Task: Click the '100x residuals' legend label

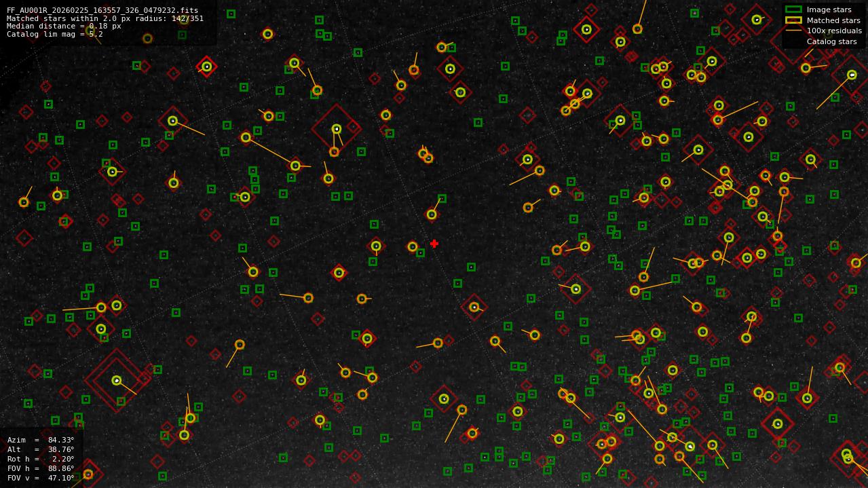Action: (x=834, y=31)
